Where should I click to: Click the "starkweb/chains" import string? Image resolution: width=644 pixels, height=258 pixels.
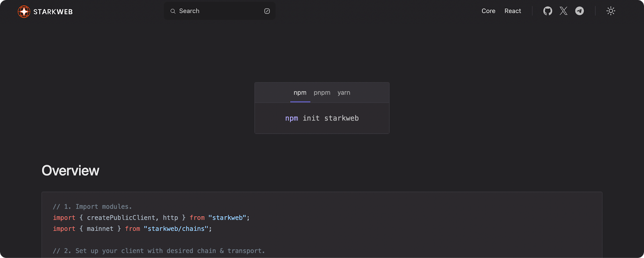click(x=177, y=229)
